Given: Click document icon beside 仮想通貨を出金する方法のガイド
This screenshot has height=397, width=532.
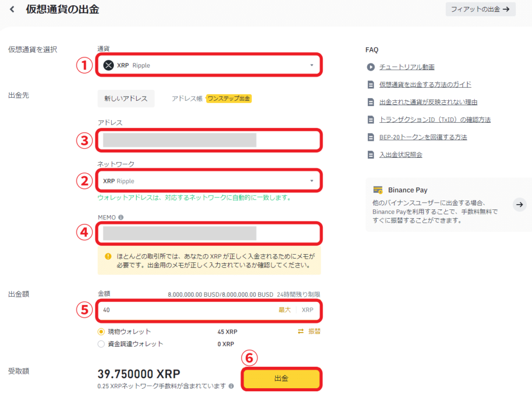Looking at the screenshot, I should click(x=371, y=85).
